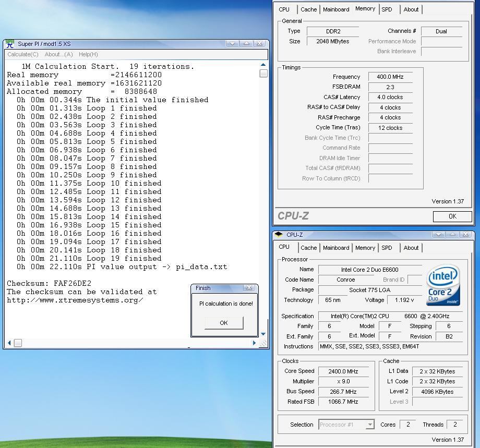The height and width of the screenshot is (448, 480).
Task: Click the Revision field showing B2
Action: tap(449, 336)
